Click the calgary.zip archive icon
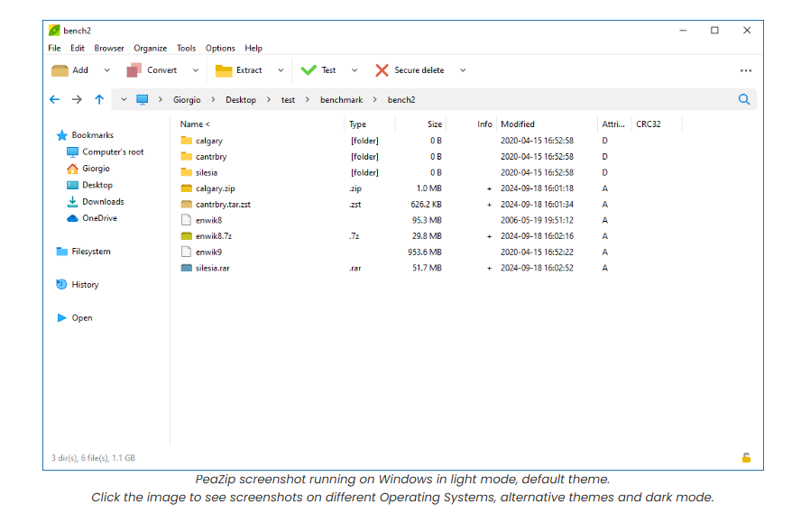The image size is (810, 532). pos(187,188)
